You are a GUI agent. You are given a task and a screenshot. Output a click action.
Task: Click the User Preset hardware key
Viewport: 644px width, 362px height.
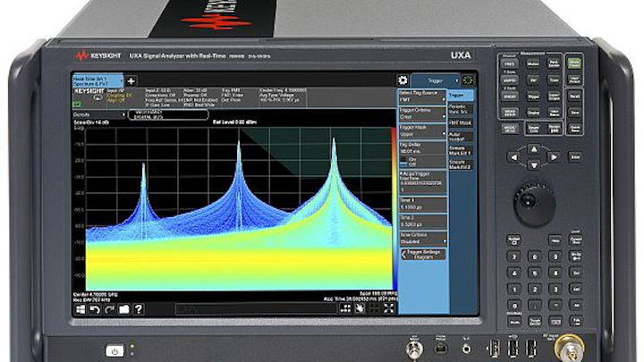point(574,80)
